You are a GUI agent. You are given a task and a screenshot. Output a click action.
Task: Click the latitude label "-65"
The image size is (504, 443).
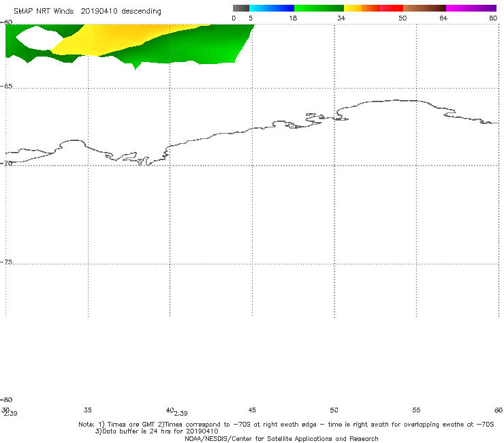click(x=6, y=87)
